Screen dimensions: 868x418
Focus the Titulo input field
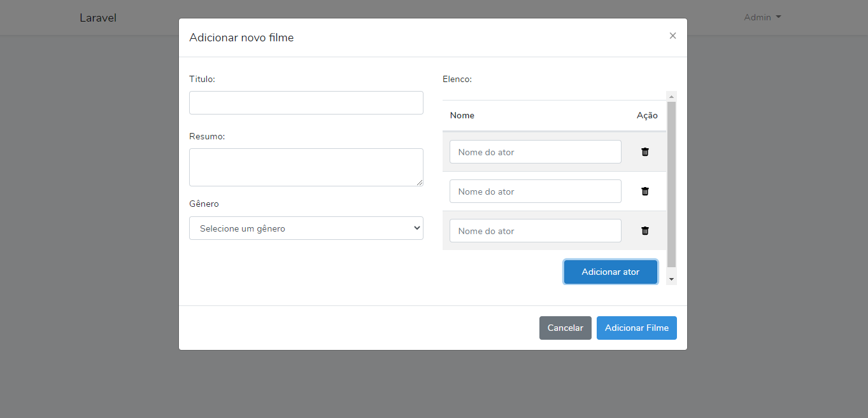point(306,102)
